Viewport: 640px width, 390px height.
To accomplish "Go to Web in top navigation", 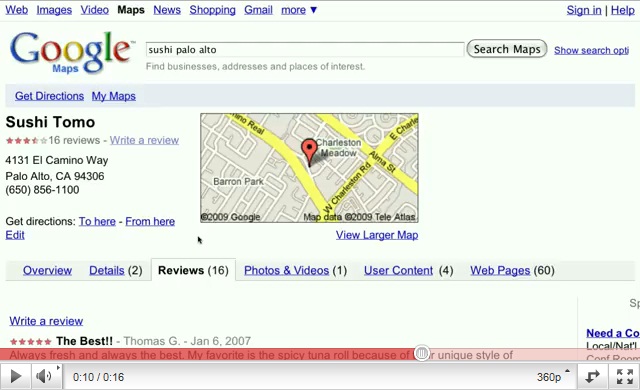I will (16, 10).
